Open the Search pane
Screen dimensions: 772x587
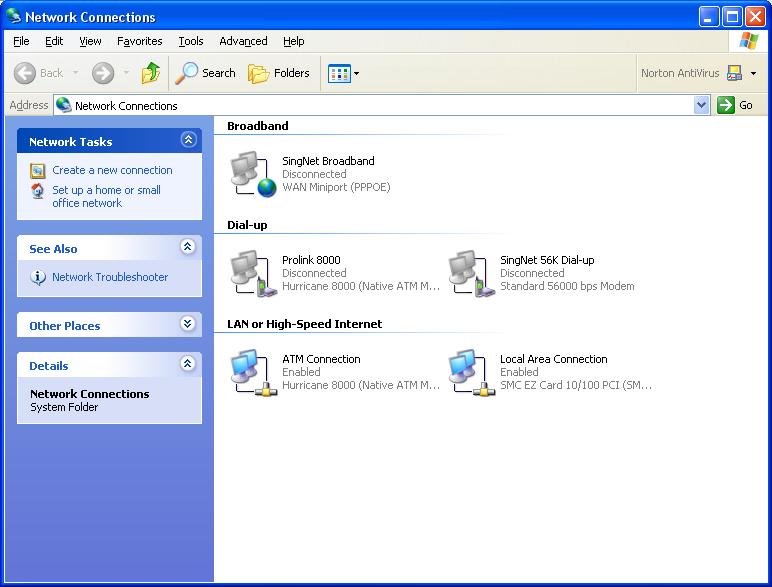pos(205,73)
